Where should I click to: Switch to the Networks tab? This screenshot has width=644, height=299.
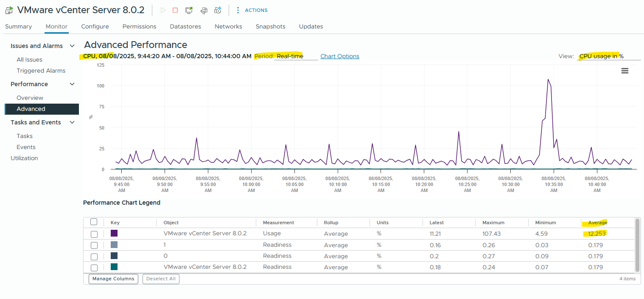pyautogui.click(x=228, y=26)
